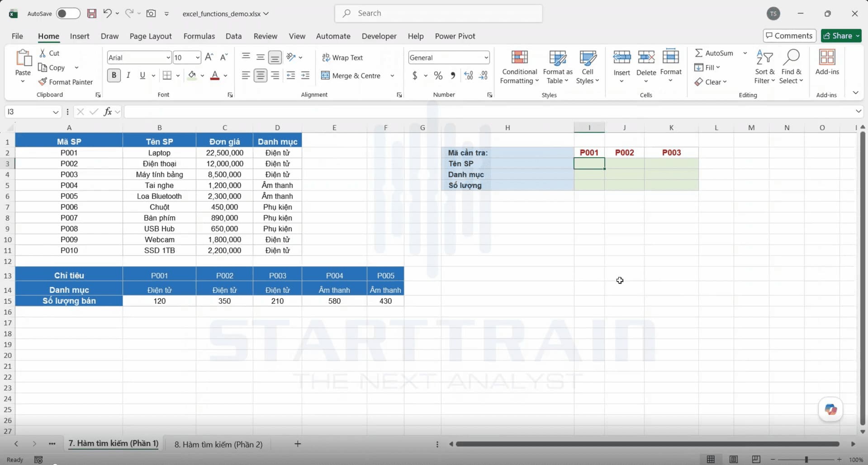
Task: Click the Insert Function fx icon
Action: point(108,112)
